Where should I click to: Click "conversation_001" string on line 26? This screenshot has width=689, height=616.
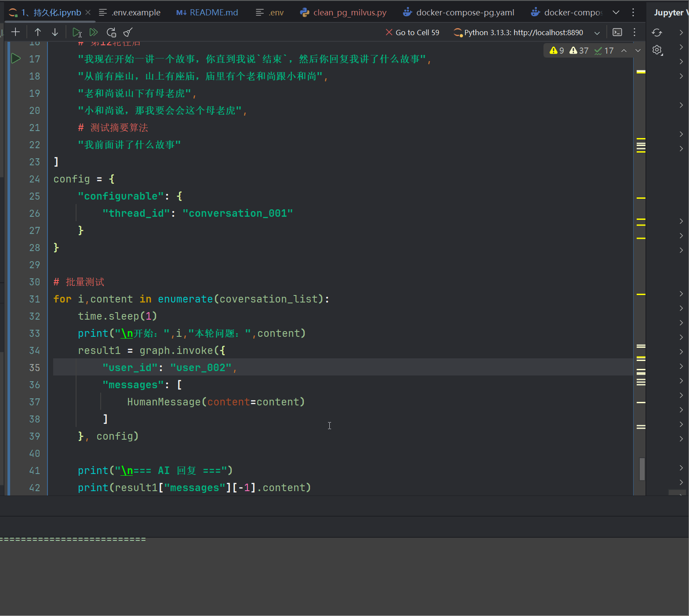238,213
